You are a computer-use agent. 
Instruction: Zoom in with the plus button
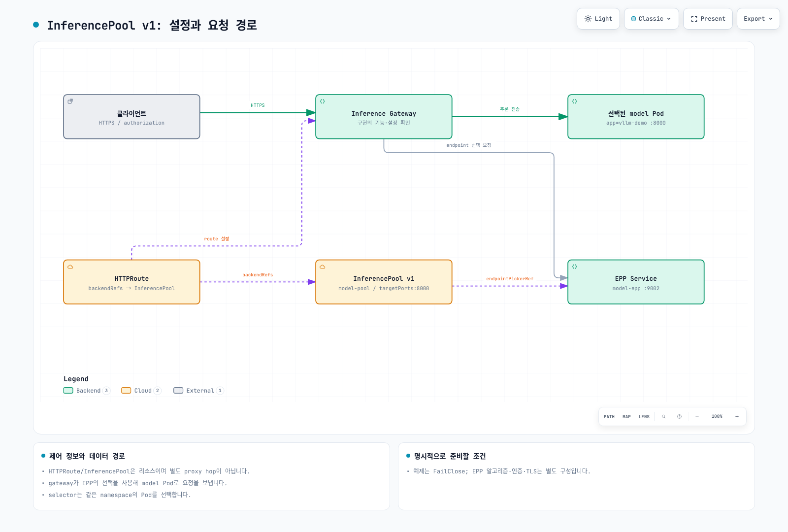pyautogui.click(x=737, y=417)
